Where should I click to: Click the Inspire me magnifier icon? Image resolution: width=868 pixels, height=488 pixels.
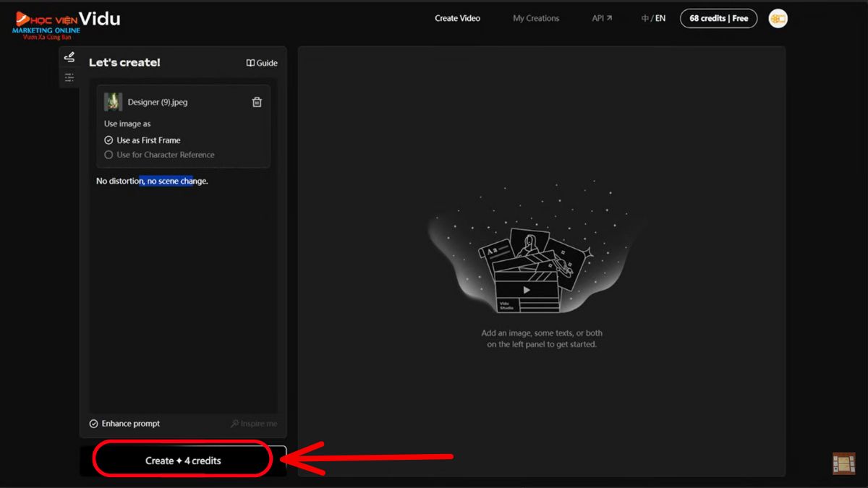pyautogui.click(x=236, y=424)
